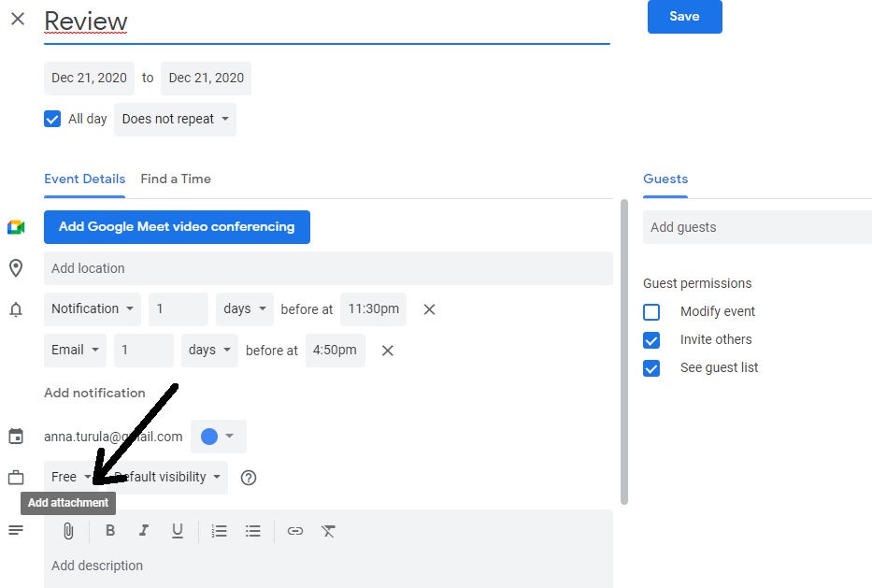Click the calendar icon beside the email address
The height and width of the screenshot is (588, 872).
(16, 437)
